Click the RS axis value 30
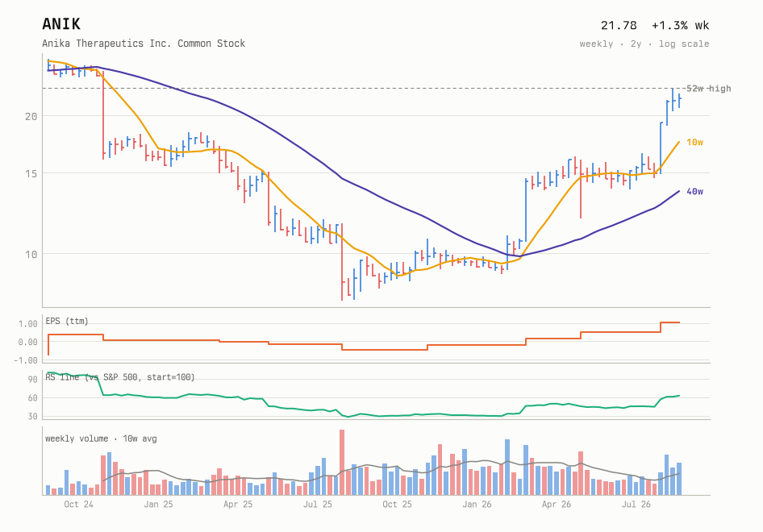This screenshot has width=763, height=532. 32,416
